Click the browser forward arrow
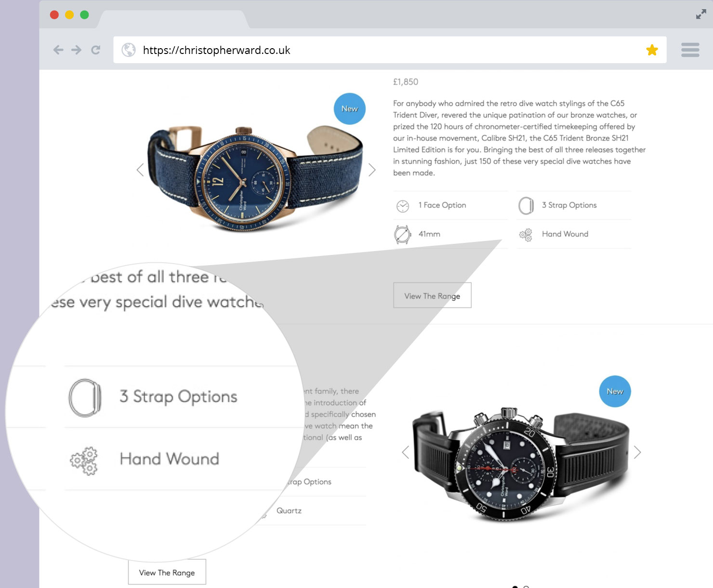Image resolution: width=713 pixels, height=588 pixels. pyautogui.click(x=77, y=50)
